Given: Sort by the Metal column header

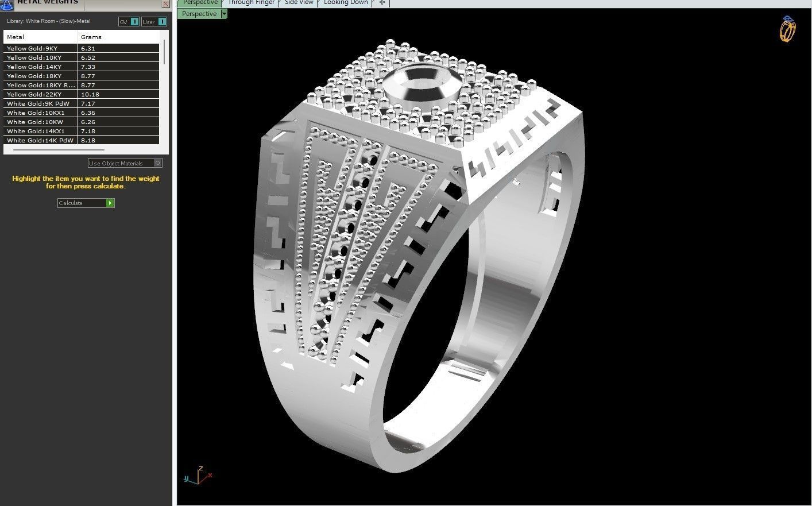Looking at the screenshot, I should click(40, 37).
